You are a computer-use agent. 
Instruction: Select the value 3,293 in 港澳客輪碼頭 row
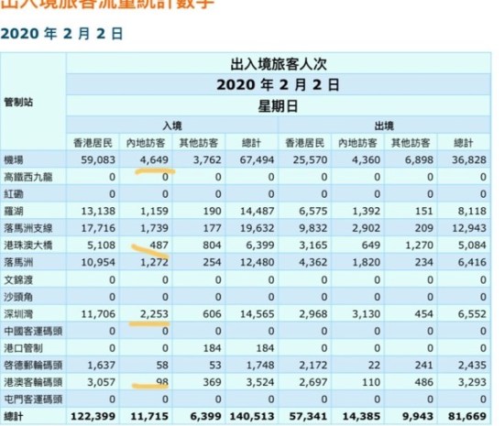click(x=472, y=382)
